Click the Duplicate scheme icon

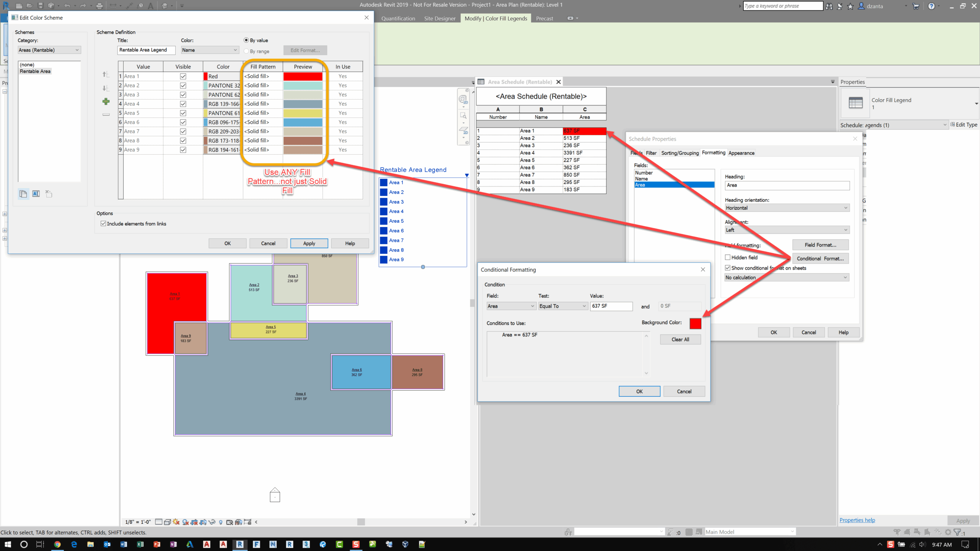(x=23, y=194)
